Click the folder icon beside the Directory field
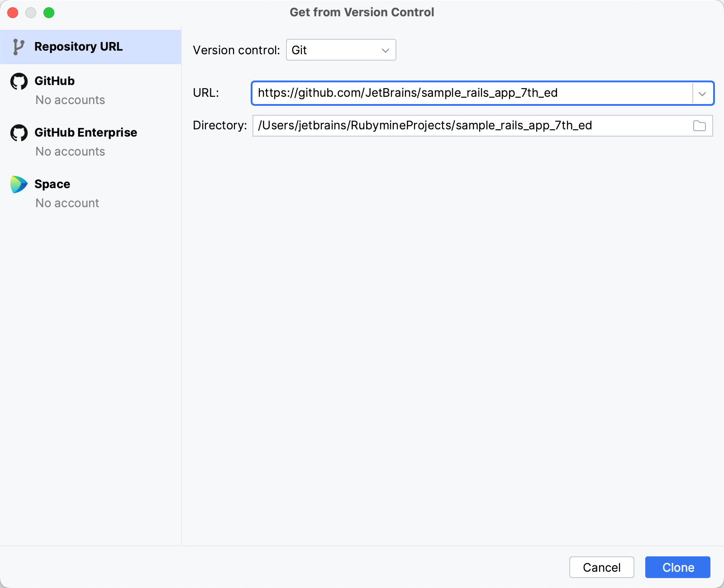The image size is (724, 588). point(700,126)
